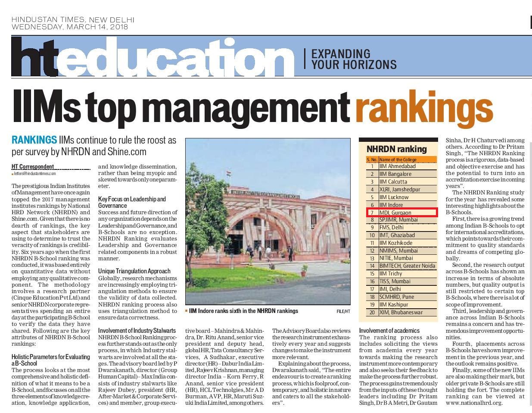
Task: Select the 'IIM Ahmedabad' ranking row
Action: [x=401, y=166]
